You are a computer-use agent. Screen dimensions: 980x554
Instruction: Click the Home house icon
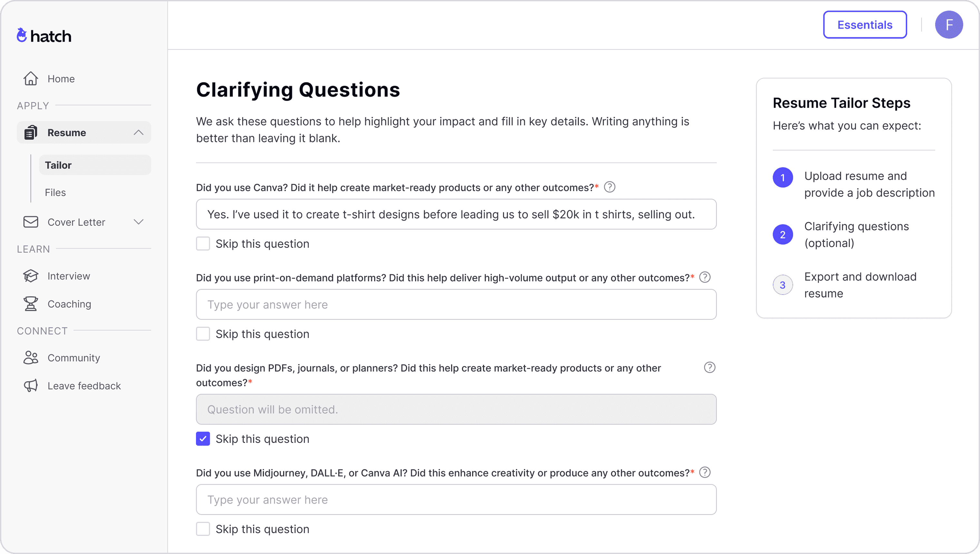click(30, 79)
